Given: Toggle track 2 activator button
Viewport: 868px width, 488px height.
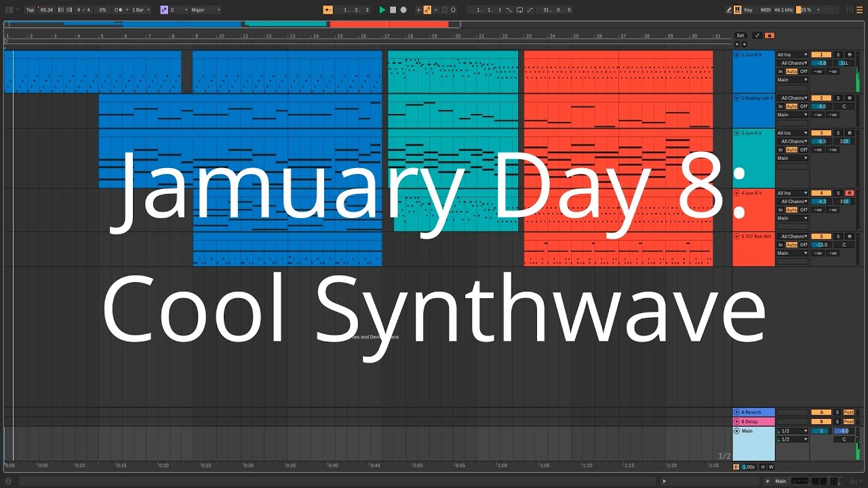Looking at the screenshot, I should point(821,98).
